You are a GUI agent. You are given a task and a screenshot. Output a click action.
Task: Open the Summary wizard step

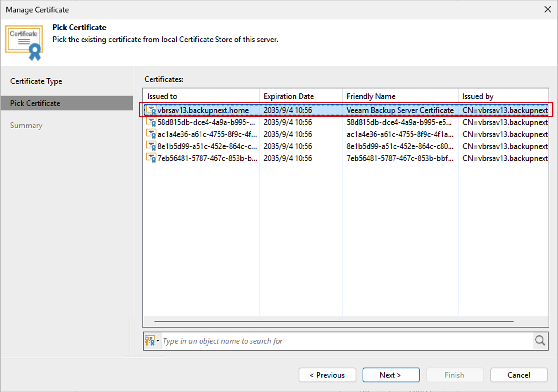(26, 126)
